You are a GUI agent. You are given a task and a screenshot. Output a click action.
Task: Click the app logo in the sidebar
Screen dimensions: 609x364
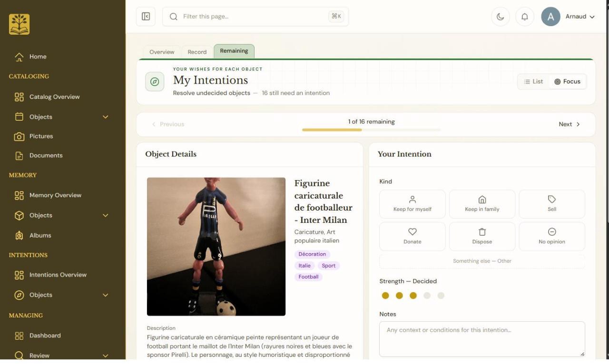tap(19, 24)
